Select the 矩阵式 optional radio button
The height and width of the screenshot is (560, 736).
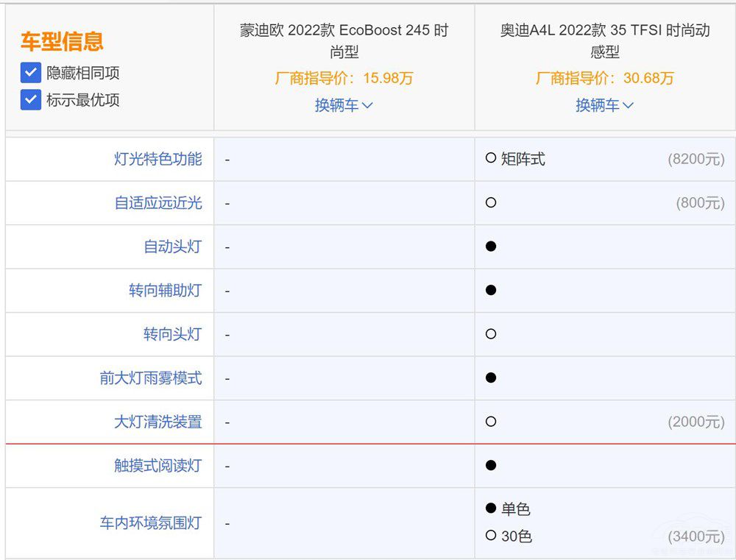491,157
